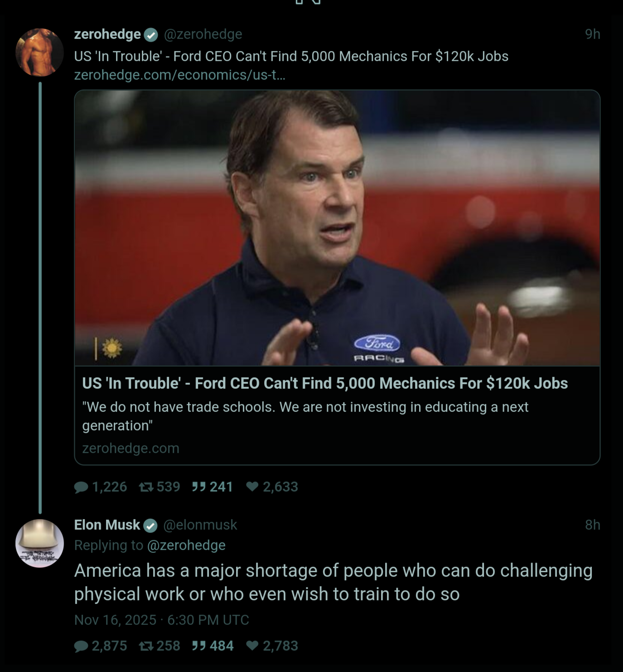Click the 9h timestamp on zerohedge's post
623x672 pixels.
(592, 34)
